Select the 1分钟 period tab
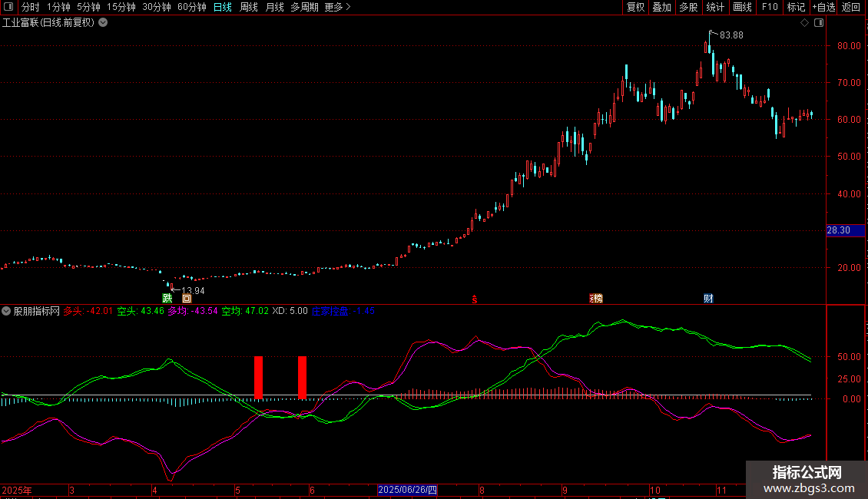Image resolution: width=868 pixels, height=499 pixels. [x=58, y=7]
